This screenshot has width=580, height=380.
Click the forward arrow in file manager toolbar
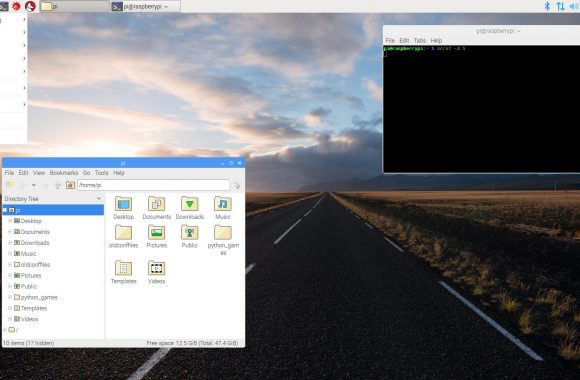point(46,185)
